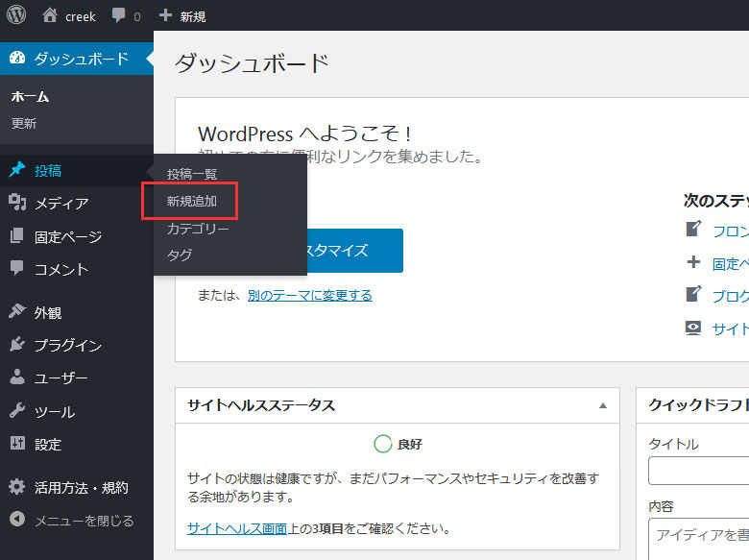Click the pushpin icon for 投稿
The width and height of the screenshot is (749, 560).
(x=17, y=169)
